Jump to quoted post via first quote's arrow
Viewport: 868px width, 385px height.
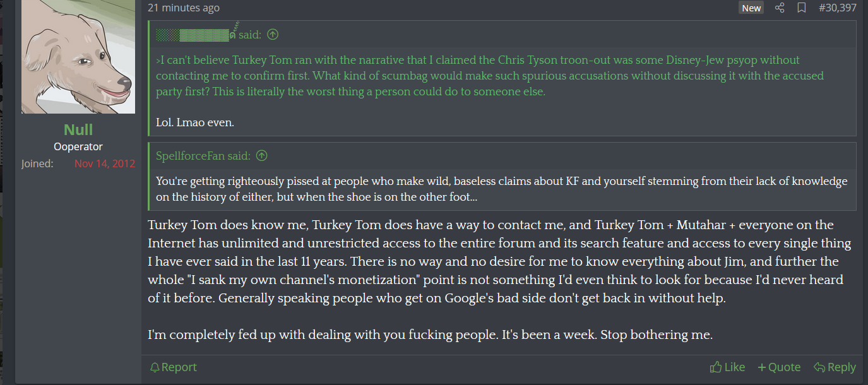click(273, 35)
